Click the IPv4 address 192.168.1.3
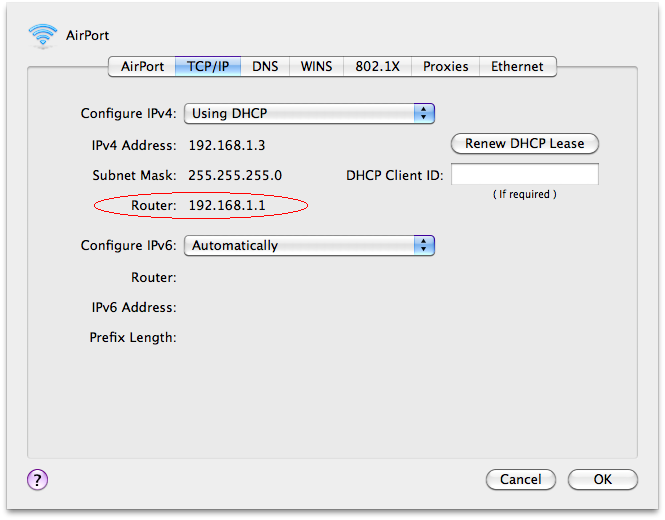Image resolution: width=665 pixels, height=520 pixels. click(227, 145)
